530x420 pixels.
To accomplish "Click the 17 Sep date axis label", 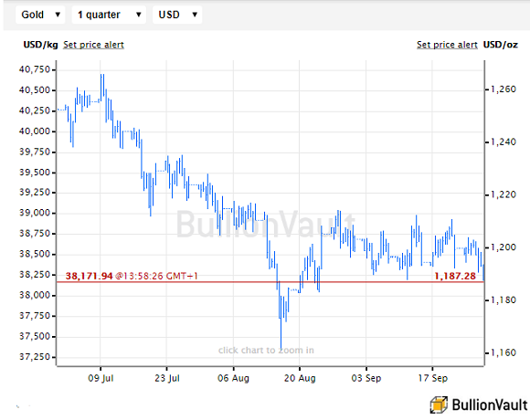I will 432,378.
